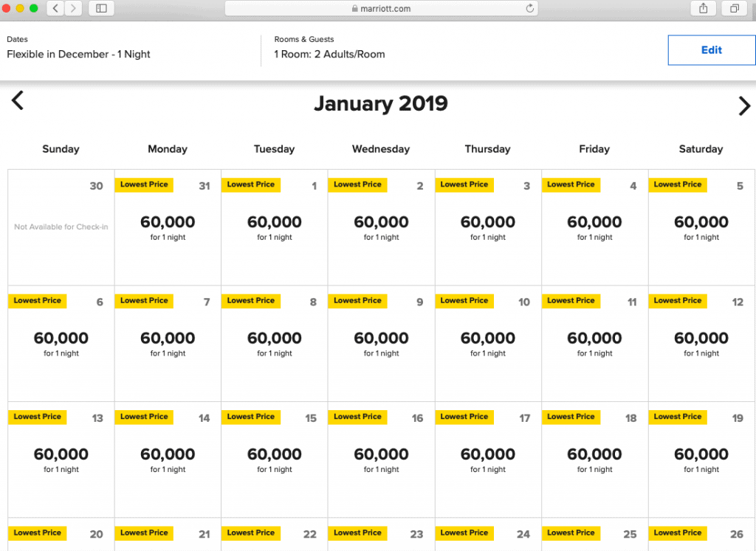
Task: Choose the Saturday cell numbered 5
Action: coord(701,227)
